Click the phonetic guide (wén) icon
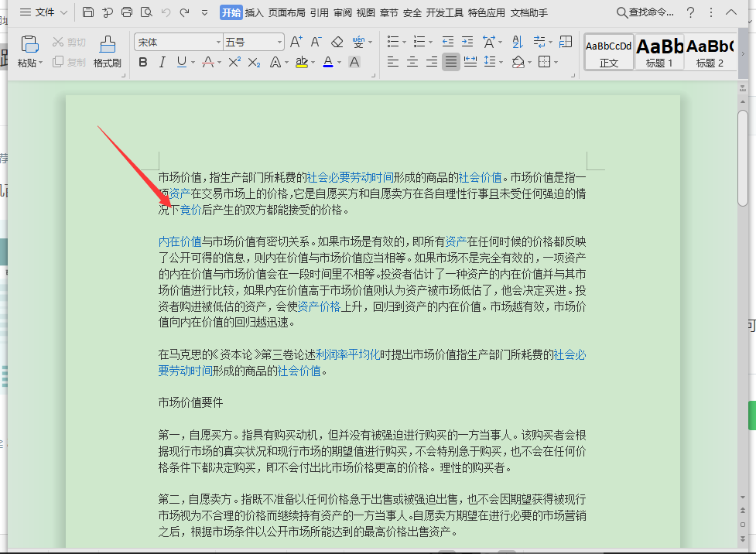The width and height of the screenshot is (756, 554). (358, 42)
